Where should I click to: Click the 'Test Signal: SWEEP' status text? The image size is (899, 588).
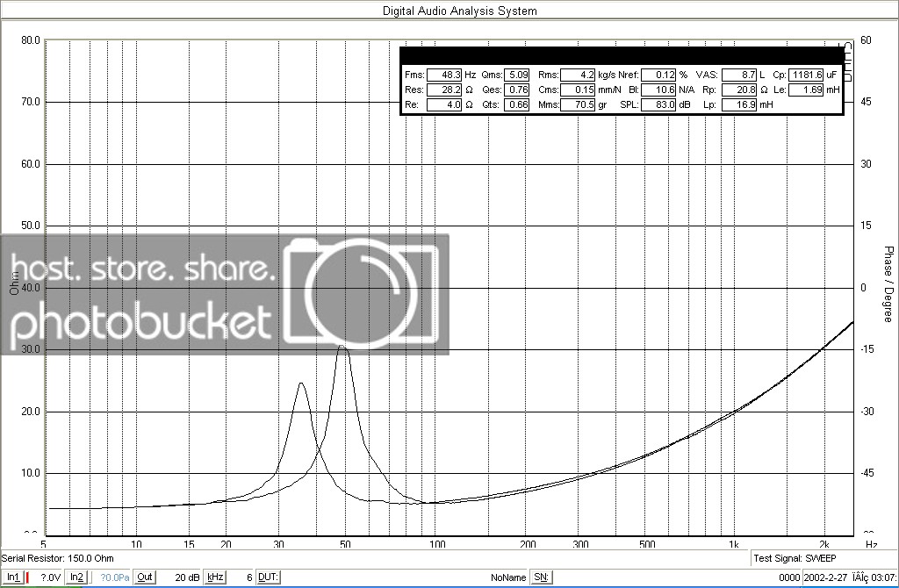tap(795, 558)
